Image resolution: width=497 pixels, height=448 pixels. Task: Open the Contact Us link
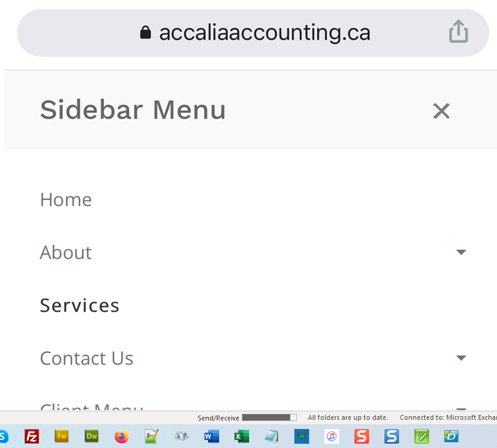(x=86, y=358)
